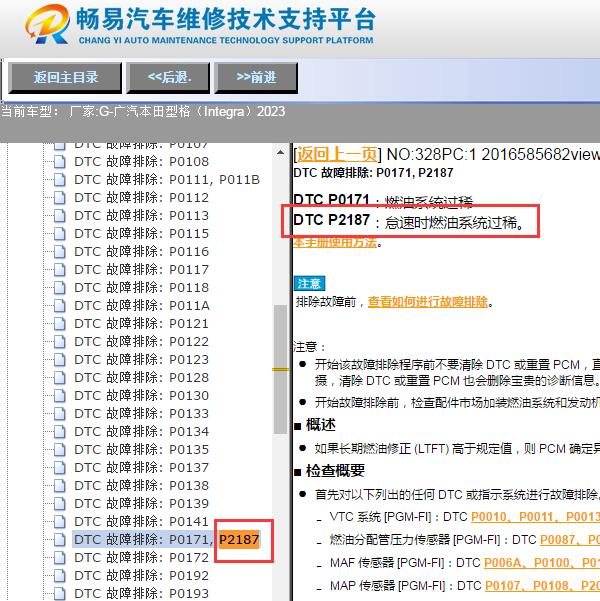Click the document icon beside P0130
The width and height of the screenshot is (600, 601).
[59, 396]
